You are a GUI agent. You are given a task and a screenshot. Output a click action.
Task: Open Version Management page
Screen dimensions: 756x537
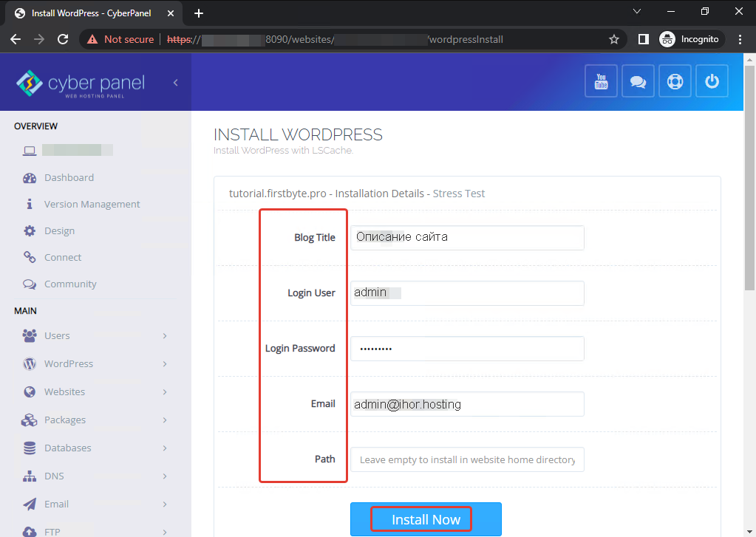point(92,205)
